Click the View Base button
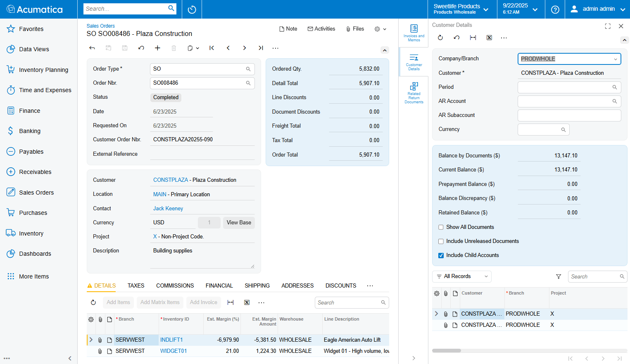 coord(239,223)
